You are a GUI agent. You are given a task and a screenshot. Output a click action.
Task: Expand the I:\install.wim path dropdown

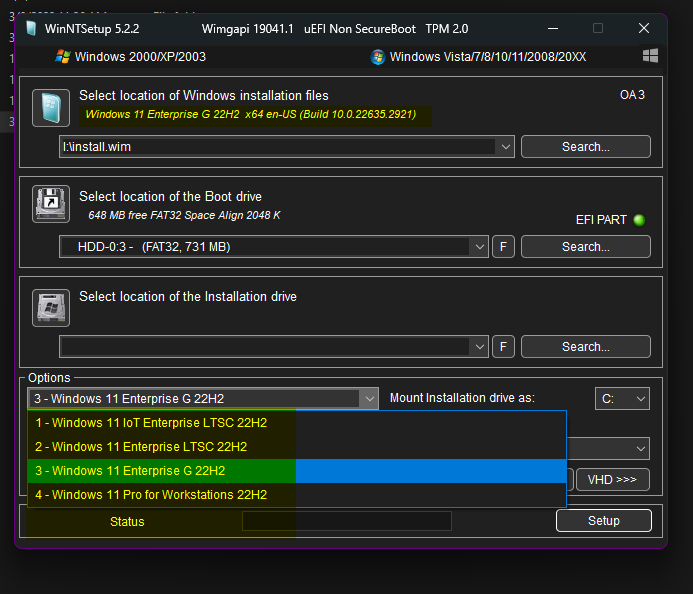(x=506, y=147)
